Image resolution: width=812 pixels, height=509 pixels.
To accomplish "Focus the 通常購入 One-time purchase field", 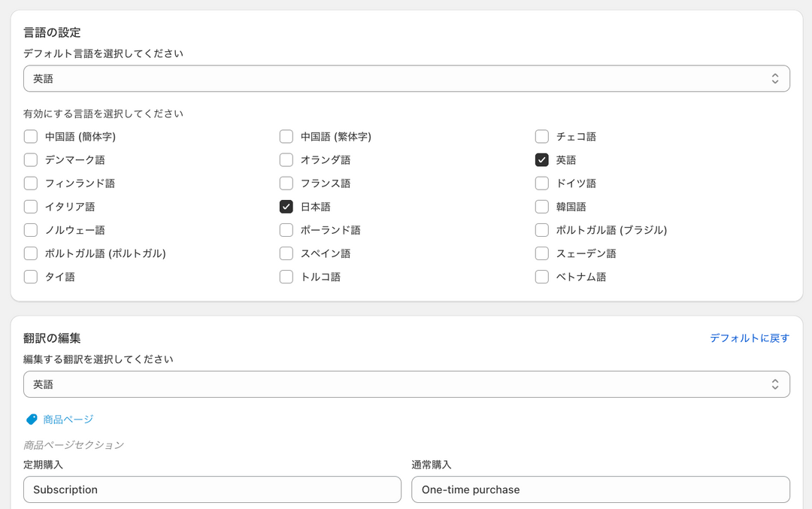I will [600, 489].
